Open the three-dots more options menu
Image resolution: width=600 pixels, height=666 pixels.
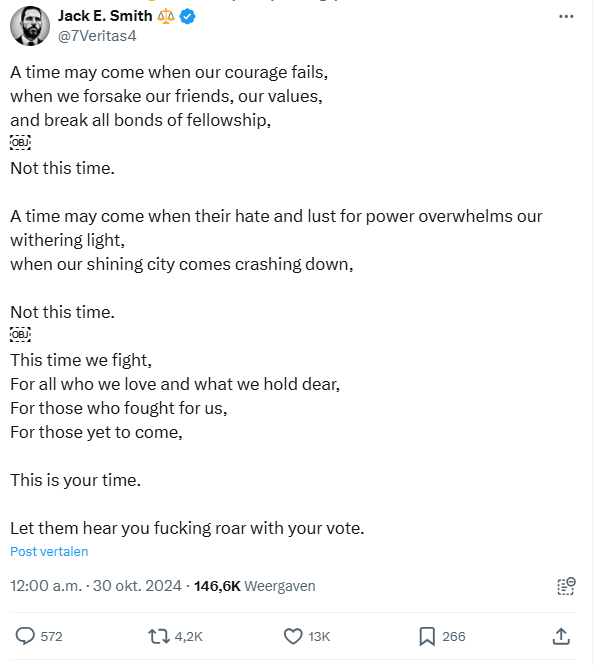[x=566, y=17]
